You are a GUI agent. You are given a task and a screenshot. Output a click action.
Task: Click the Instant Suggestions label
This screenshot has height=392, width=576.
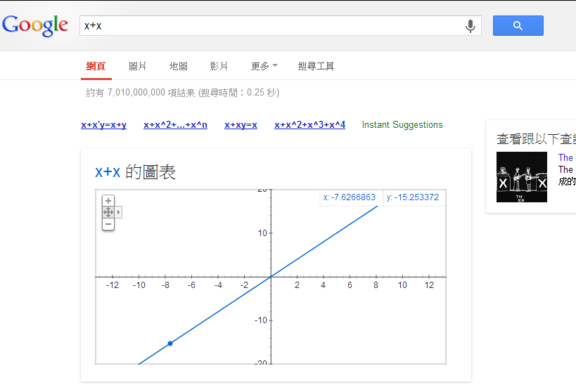tap(402, 125)
